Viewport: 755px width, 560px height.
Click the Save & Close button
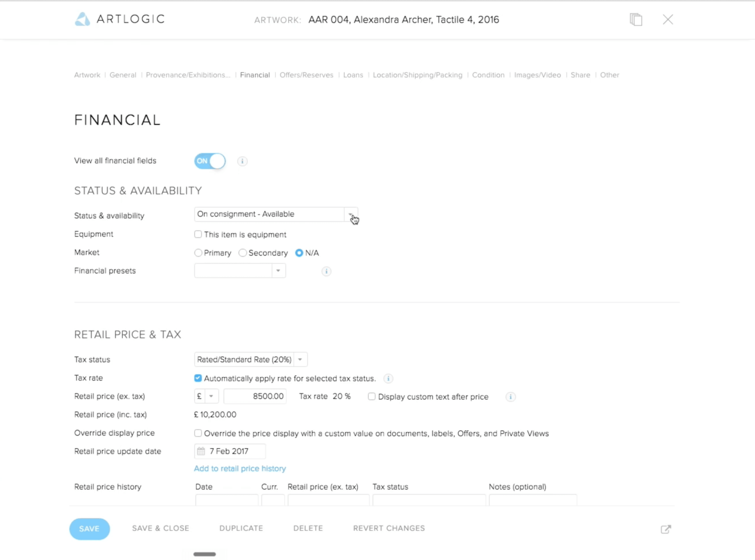160,528
